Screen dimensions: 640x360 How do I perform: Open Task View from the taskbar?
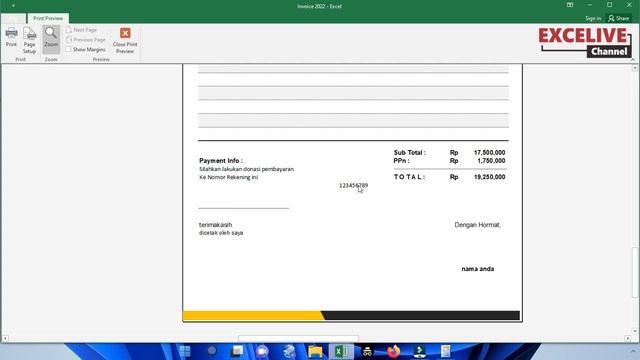(x=237, y=351)
